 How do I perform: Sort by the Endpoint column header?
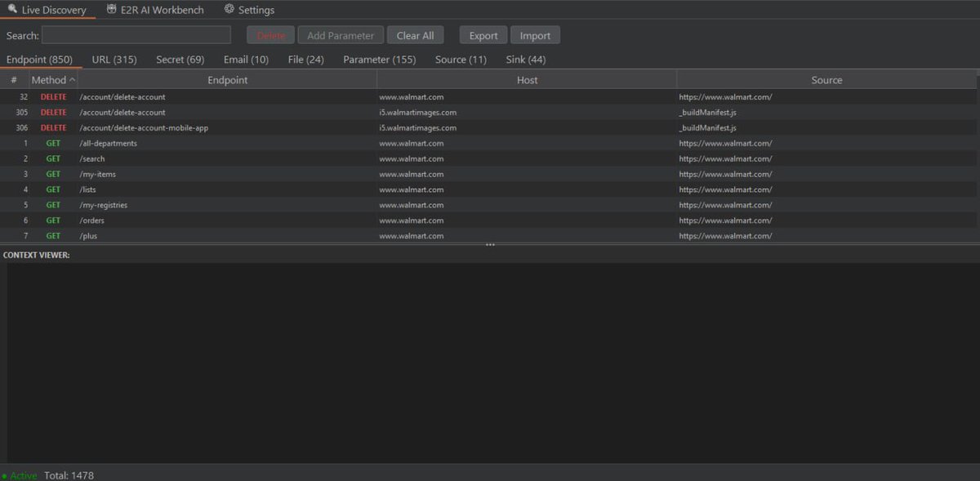(228, 80)
